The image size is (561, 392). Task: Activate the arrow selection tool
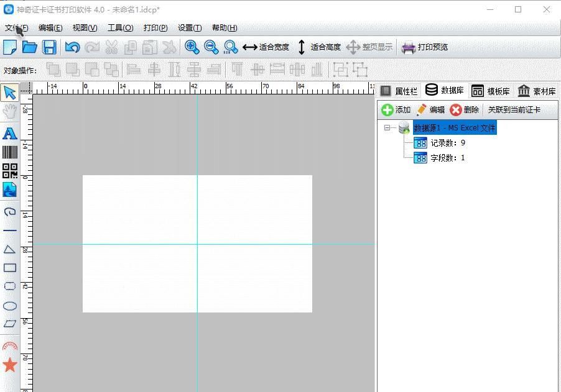tap(10, 93)
